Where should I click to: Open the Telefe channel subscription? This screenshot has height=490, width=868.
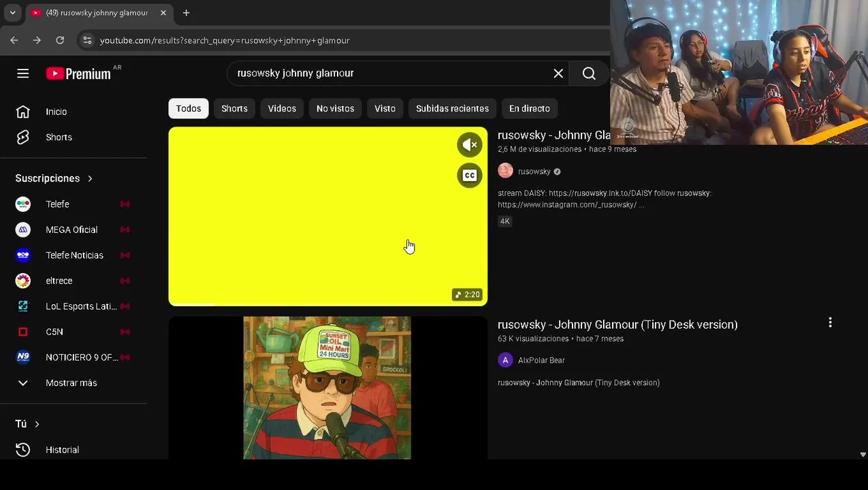tap(74, 204)
